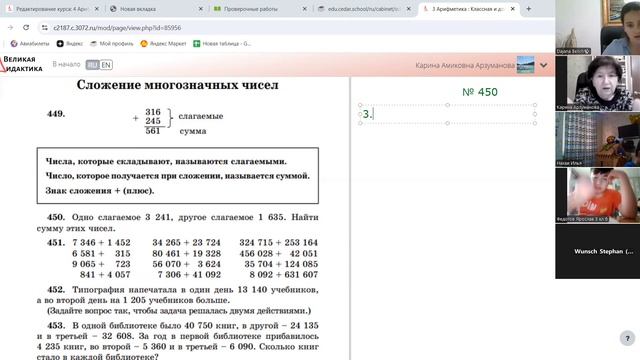Screen dimensions: 640x360
Task: Close the 'Редактирование курса' tab
Action: pos(97,9)
